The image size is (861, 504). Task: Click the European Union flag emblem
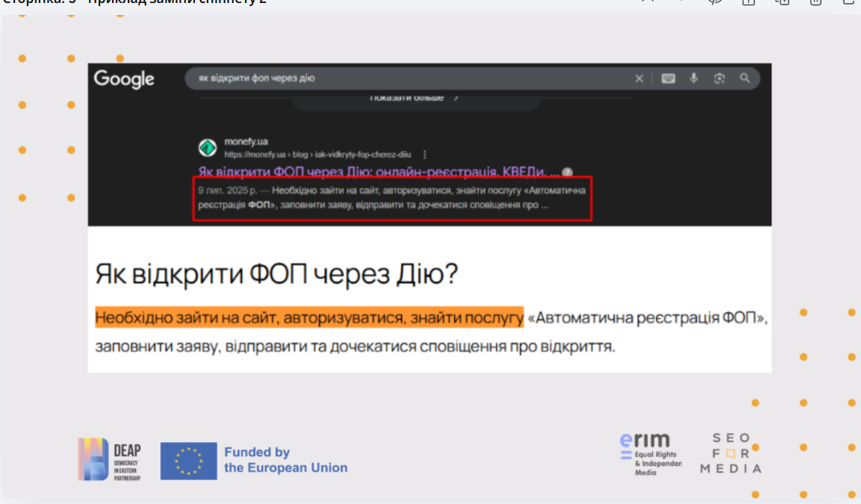click(x=188, y=461)
